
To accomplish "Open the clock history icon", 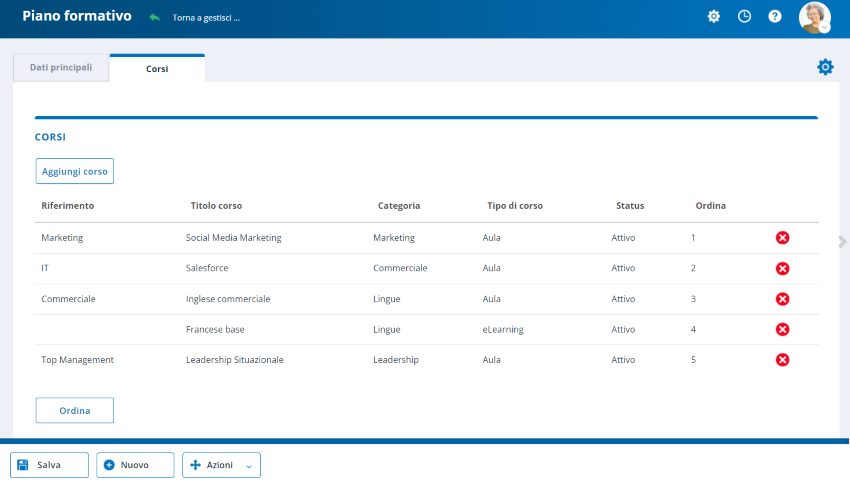I will (x=744, y=17).
